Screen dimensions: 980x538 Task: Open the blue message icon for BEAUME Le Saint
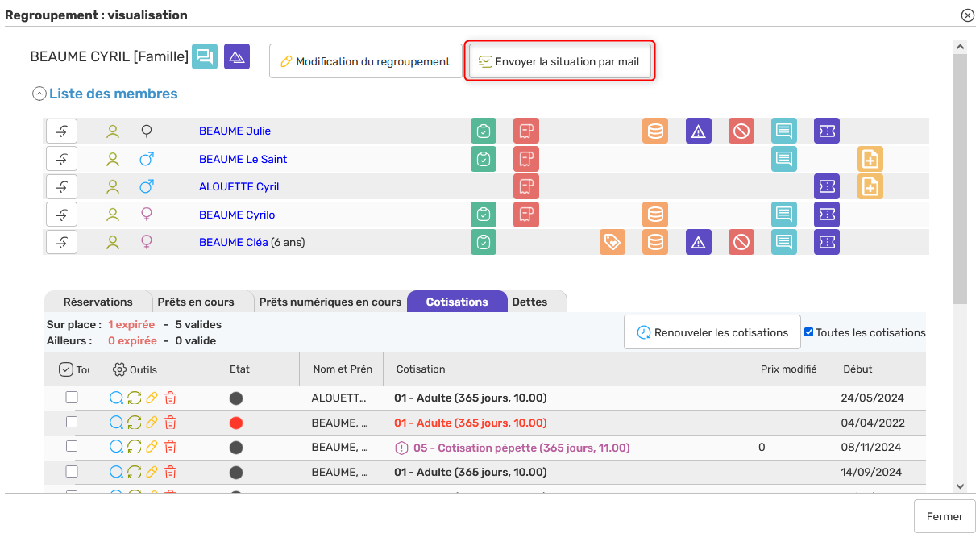click(x=783, y=159)
